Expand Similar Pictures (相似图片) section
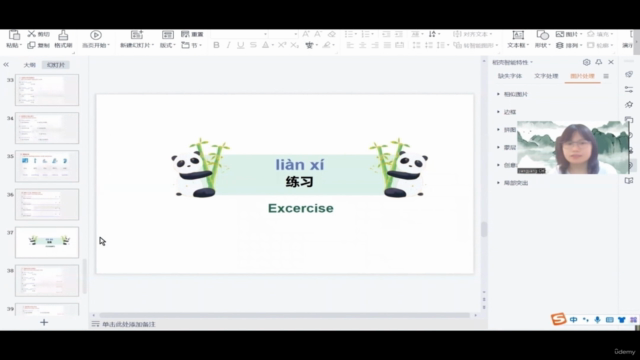The width and height of the screenshot is (640, 360). click(x=512, y=94)
